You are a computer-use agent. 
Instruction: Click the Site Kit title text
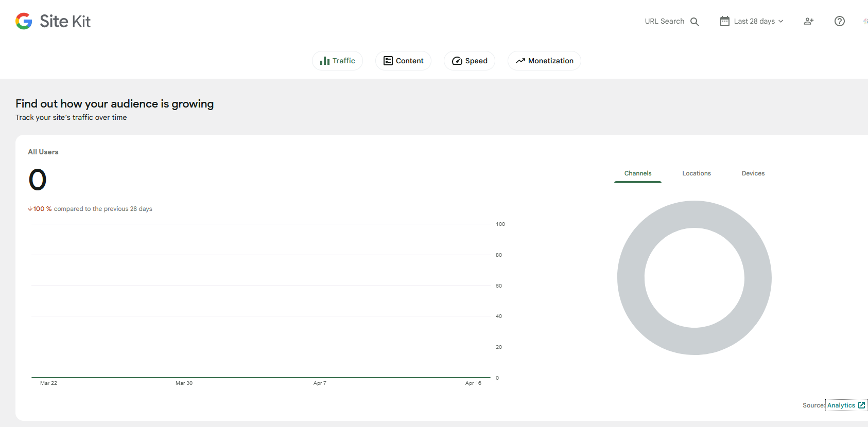pyautogui.click(x=65, y=21)
